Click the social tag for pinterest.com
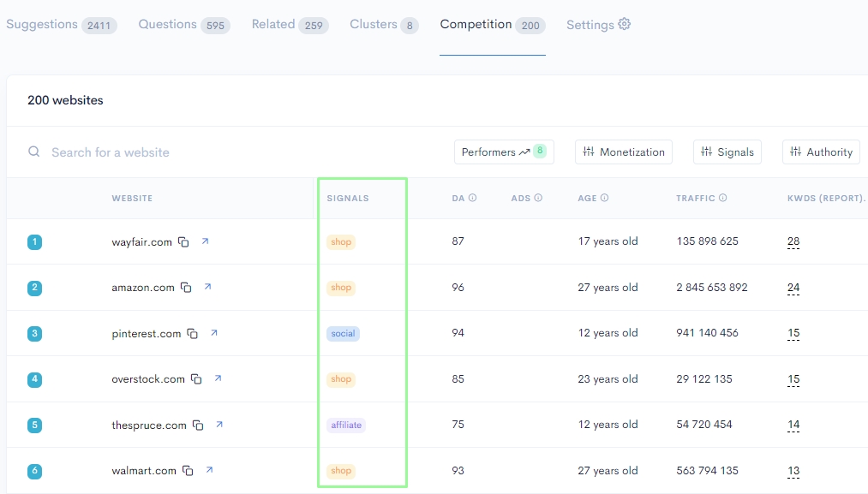 click(x=344, y=334)
